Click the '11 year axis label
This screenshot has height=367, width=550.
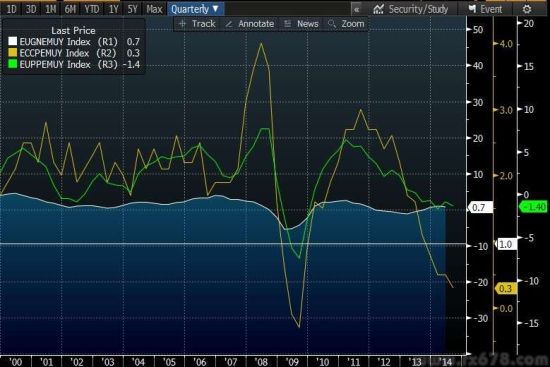click(x=354, y=361)
